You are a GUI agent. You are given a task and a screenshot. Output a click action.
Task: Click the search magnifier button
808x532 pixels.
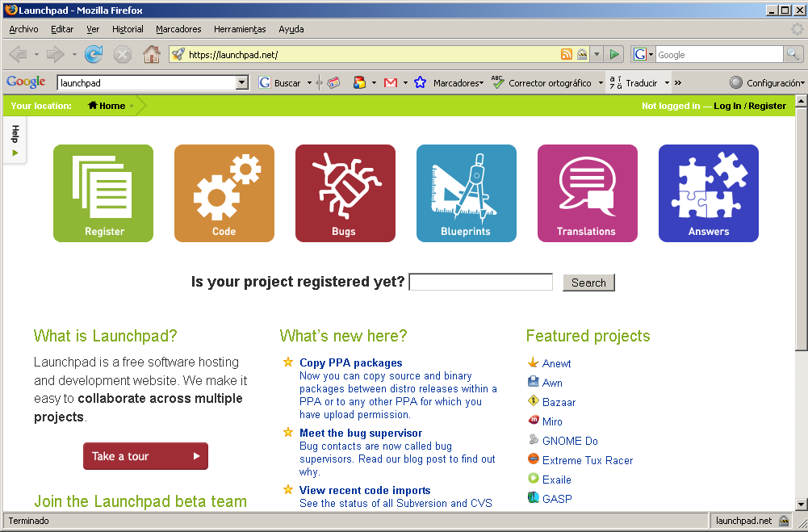click(793, 54)
